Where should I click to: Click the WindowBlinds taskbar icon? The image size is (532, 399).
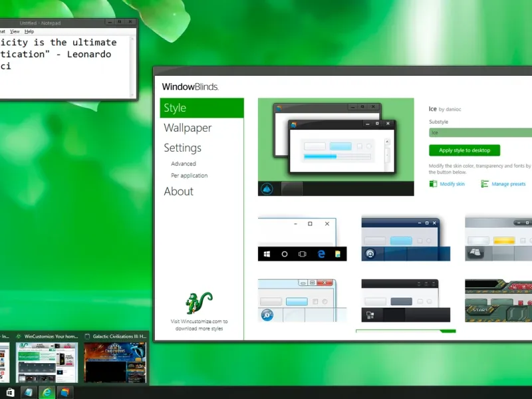[x=65, y=392]
